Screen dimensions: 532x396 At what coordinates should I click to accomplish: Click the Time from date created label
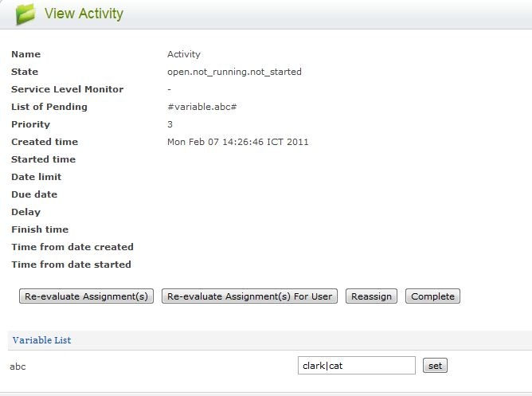[72, 247]
